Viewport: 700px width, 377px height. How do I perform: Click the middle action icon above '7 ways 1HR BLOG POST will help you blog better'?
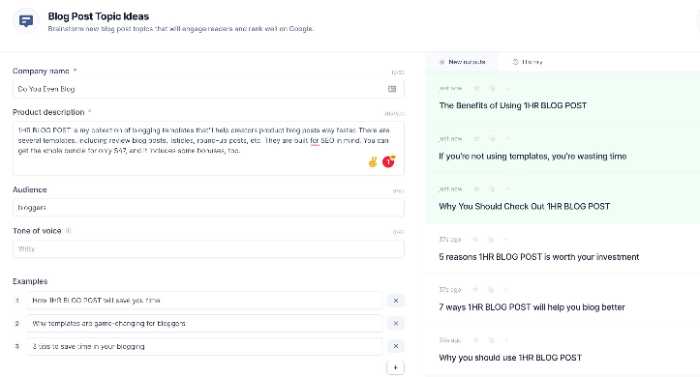pyautogui.click(x=491, y=290)
